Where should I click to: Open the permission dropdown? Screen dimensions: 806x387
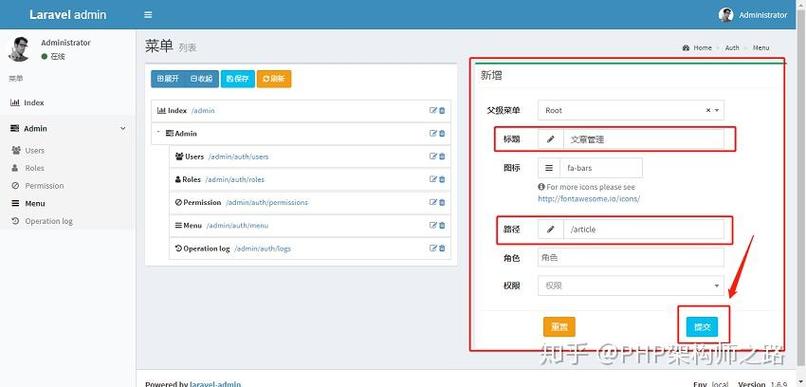coord(631,286)
